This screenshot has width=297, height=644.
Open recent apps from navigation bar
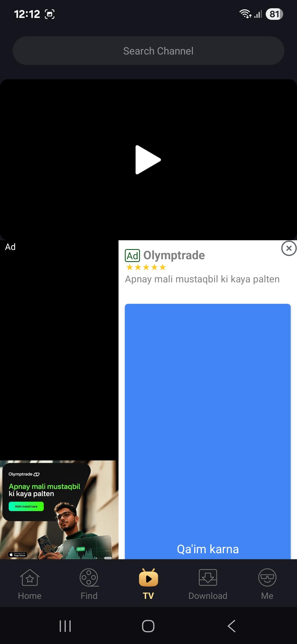pos(65,626)
